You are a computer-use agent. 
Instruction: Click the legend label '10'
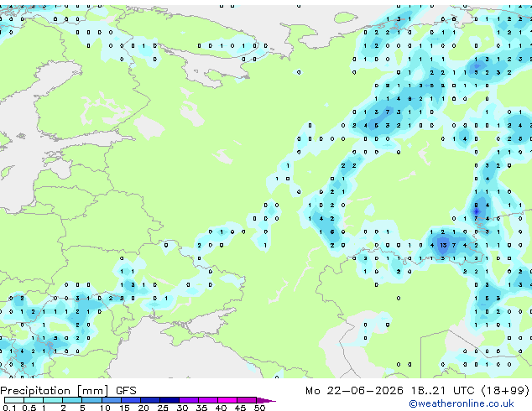[105, 408]
